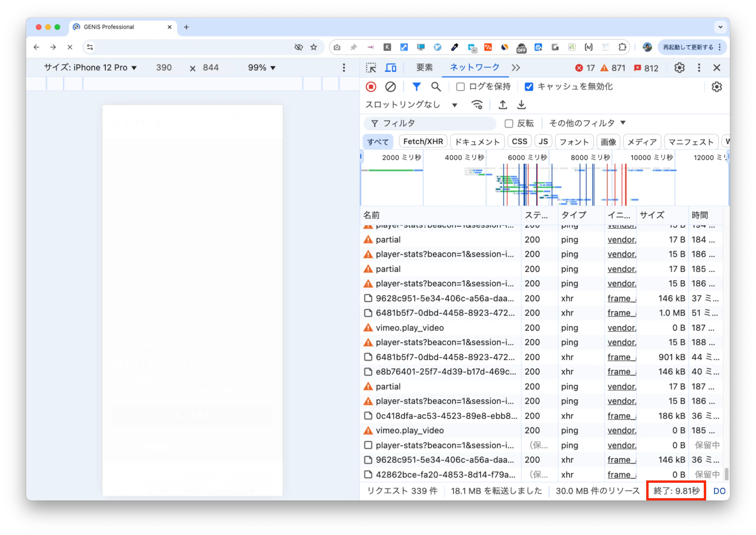Select the メディア filter
Viewport: 756px width, 535px height.
[642, 142]
